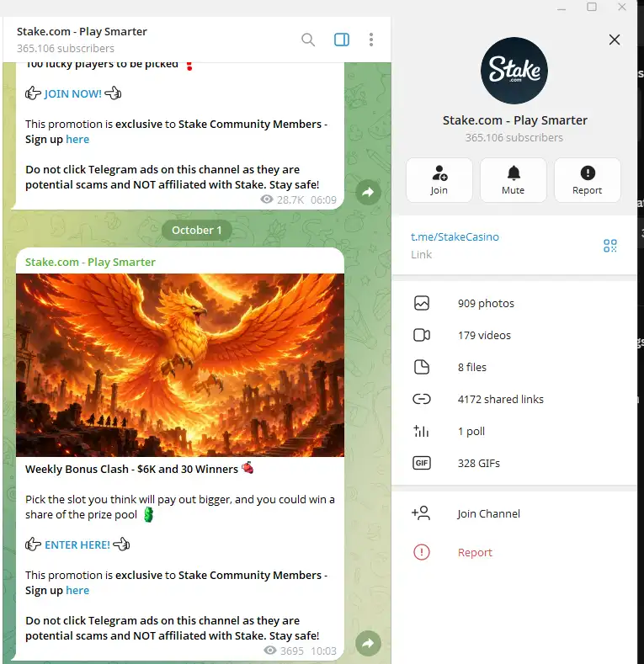
Task: Click Join Channel in the info panel
Action: pos(514,513)
